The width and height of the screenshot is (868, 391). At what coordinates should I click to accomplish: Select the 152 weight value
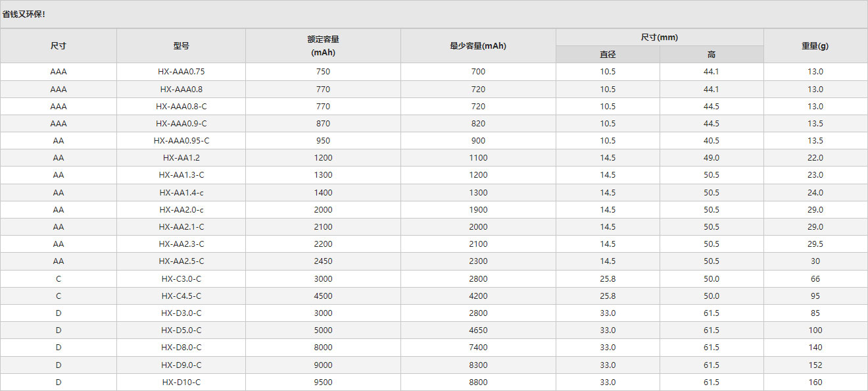tap(815, 365)
